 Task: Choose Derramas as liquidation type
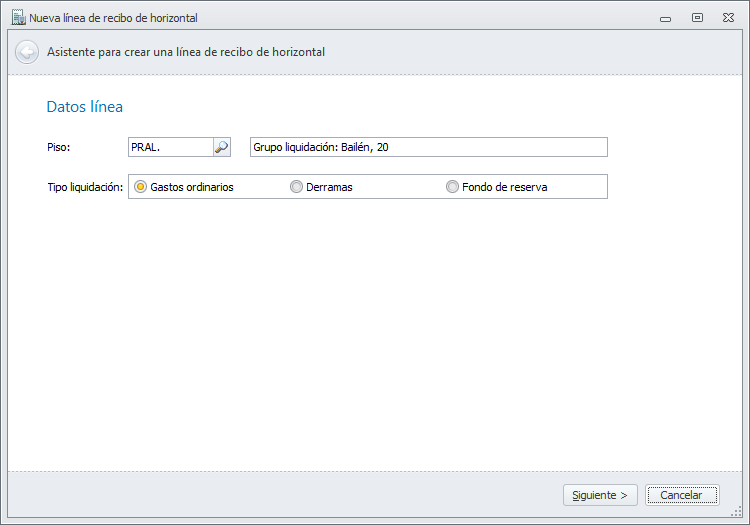(297, 187)
